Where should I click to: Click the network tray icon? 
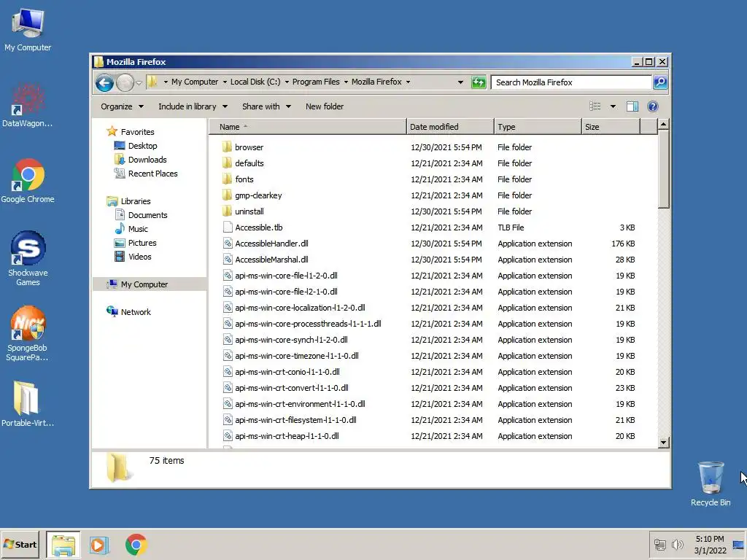click(x=659, y=544)
